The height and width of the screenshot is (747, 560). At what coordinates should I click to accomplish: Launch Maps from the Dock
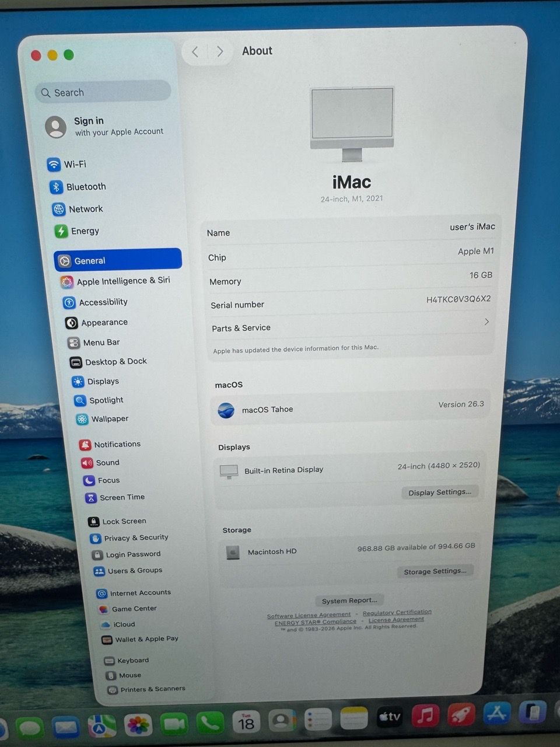102,726
